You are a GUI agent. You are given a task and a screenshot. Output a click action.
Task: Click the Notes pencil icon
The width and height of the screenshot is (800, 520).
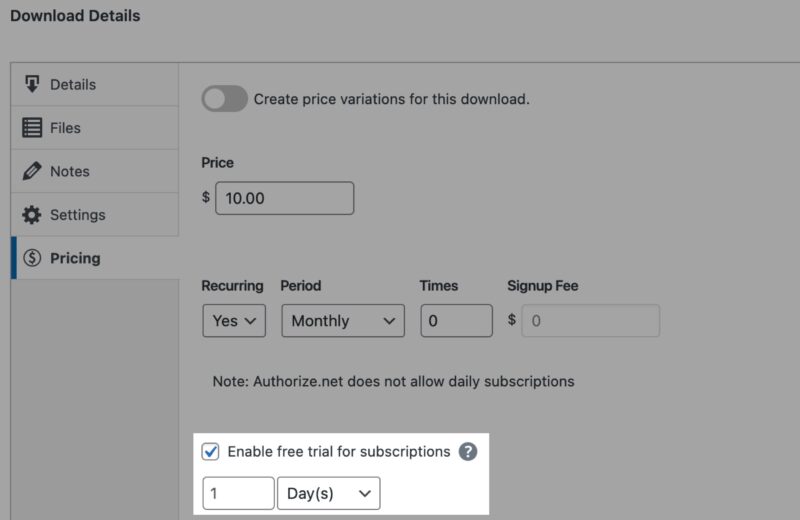pos(32,171)
